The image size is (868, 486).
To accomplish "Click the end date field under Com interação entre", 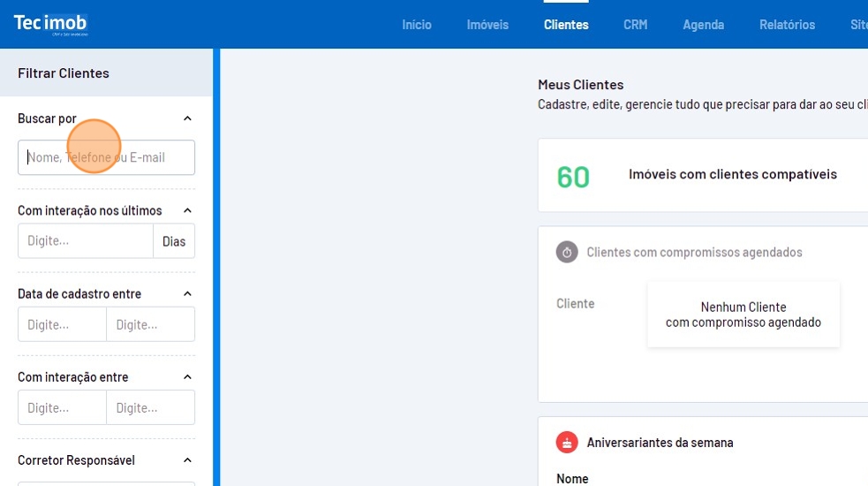I will click(x=150, y=407).
